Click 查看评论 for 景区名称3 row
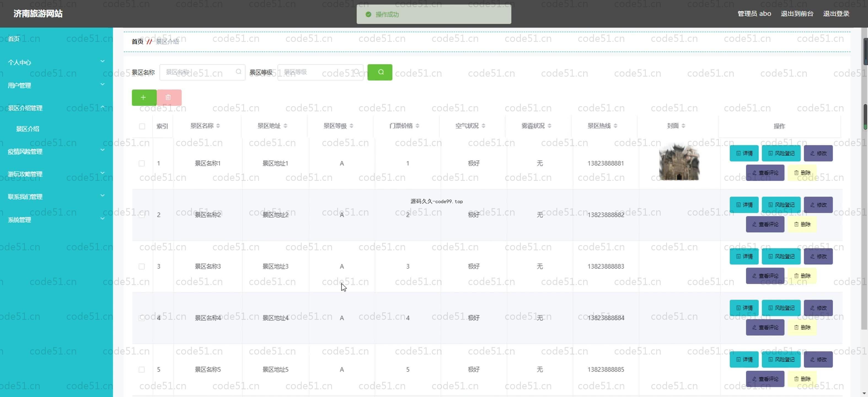Viewport: 868px width, 397px height. pyautogui.click(x=765, y=276)
